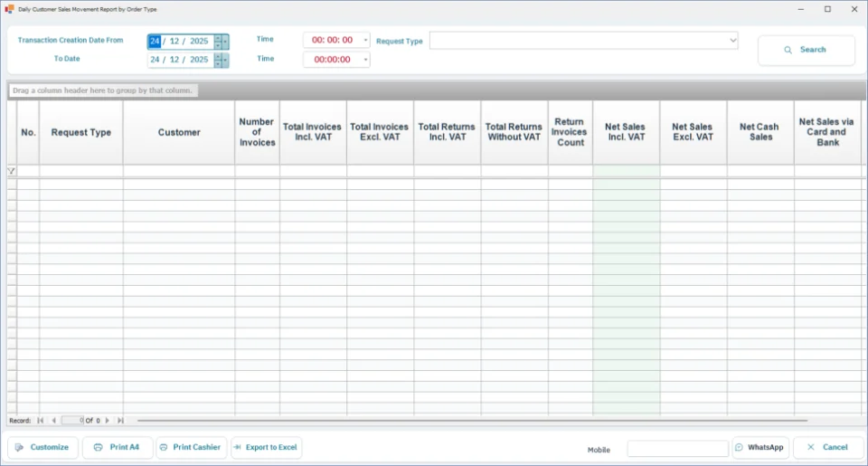The height and width of the screenshot is (466, 868).
Task: Open calendar dropdown of Transaction Creation Date From
Action: tap(225, 42)
